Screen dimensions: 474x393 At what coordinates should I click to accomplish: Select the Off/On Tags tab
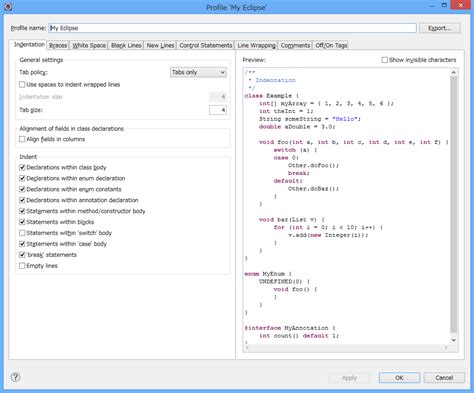point(331,45)
